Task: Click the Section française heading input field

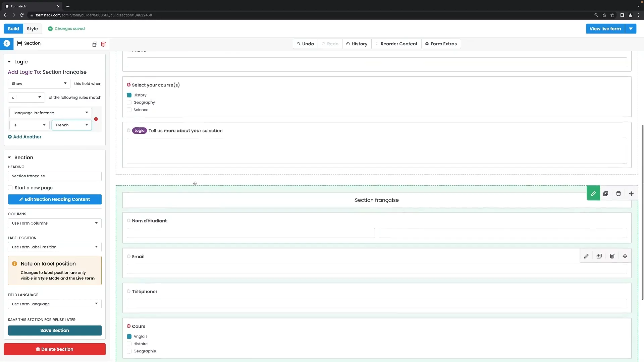Action: [54, 176]
